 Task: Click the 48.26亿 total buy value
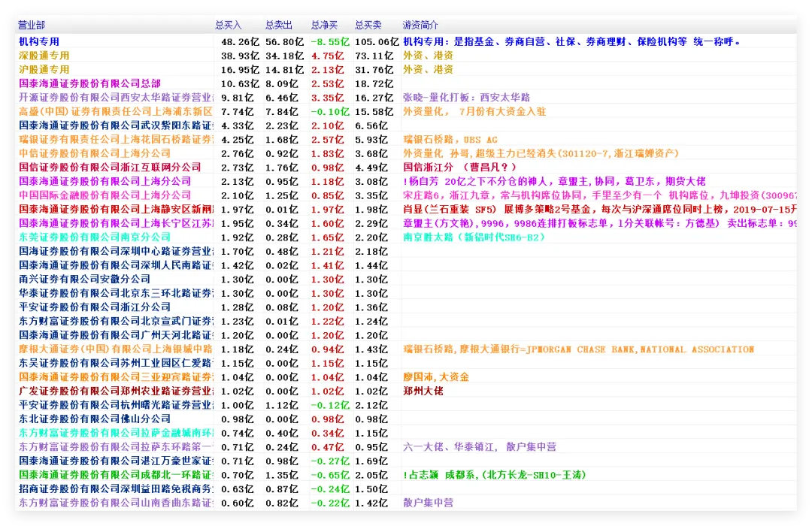point(240,41)
